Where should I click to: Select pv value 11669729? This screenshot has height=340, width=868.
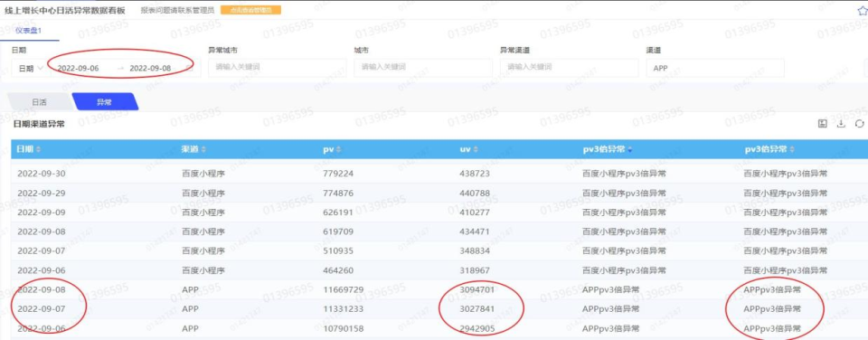click(344, 289)
